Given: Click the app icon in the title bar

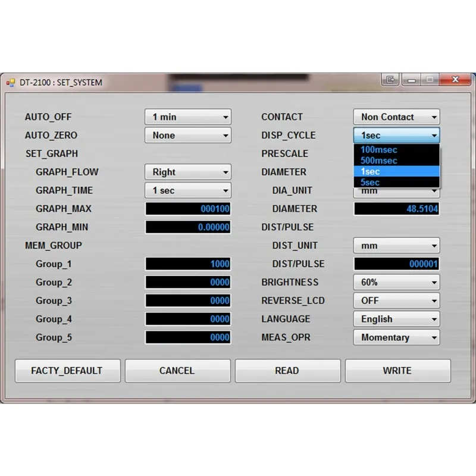Looking at the screenshot, I should 10,83.
